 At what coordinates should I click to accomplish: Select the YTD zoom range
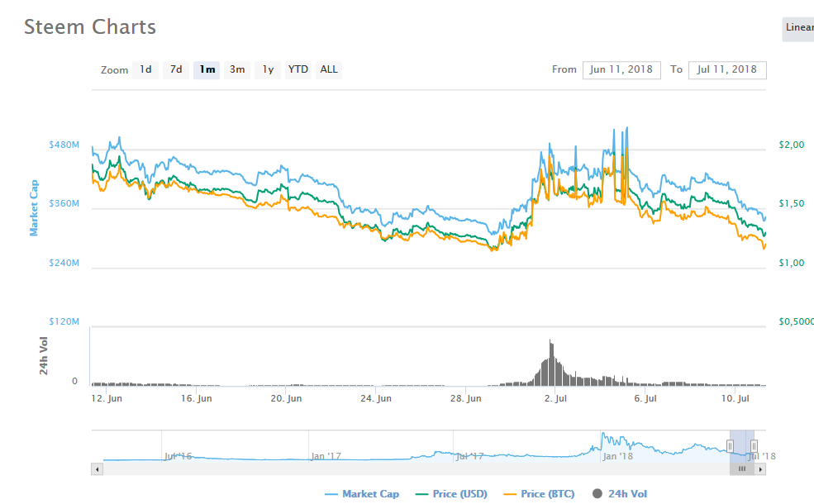[298, 69]
